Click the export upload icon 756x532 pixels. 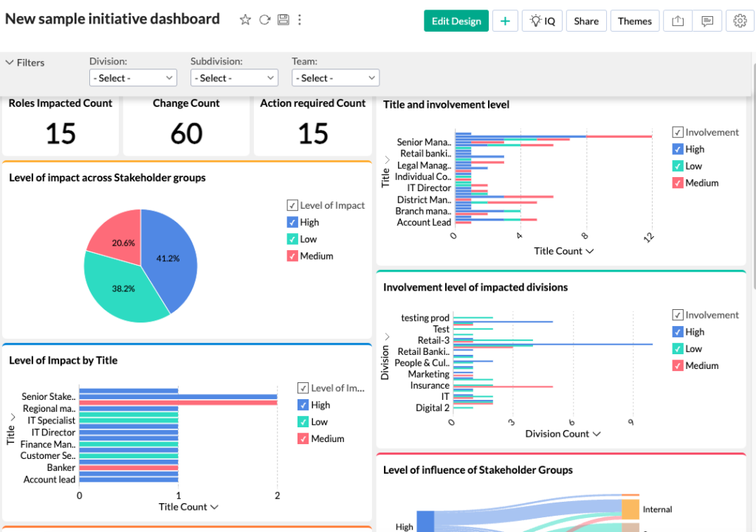(x=678, y=21)
